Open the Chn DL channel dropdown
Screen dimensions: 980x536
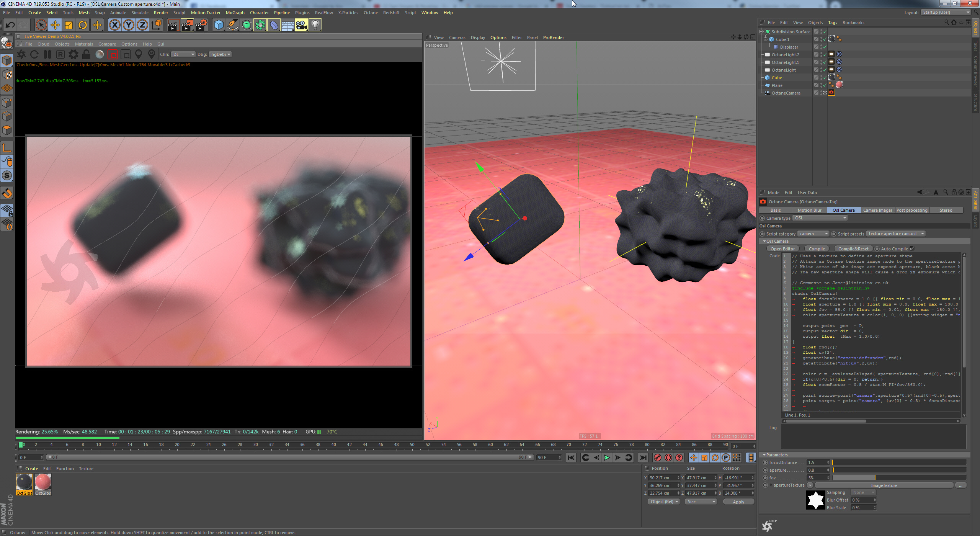click(183, 54)
